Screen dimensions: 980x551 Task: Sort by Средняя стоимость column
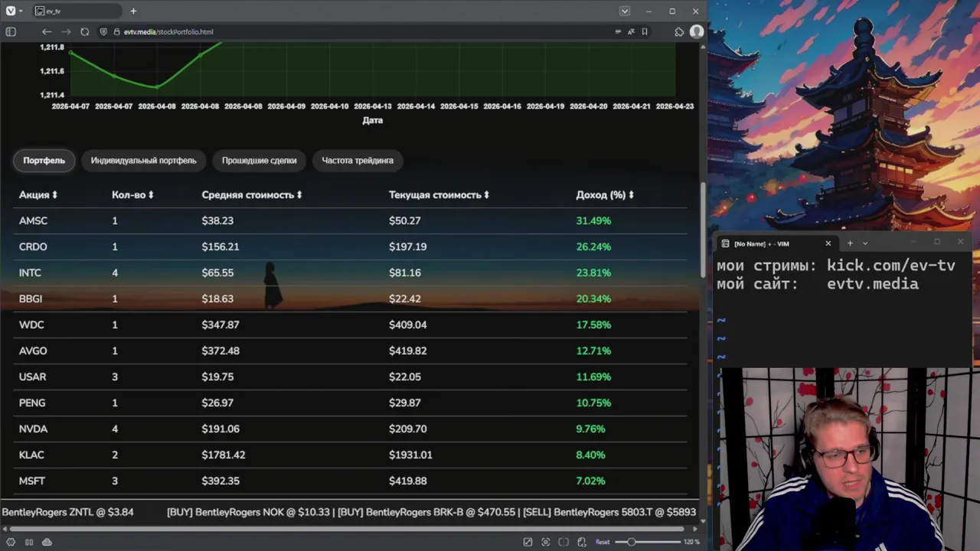[x=252, y=195]
